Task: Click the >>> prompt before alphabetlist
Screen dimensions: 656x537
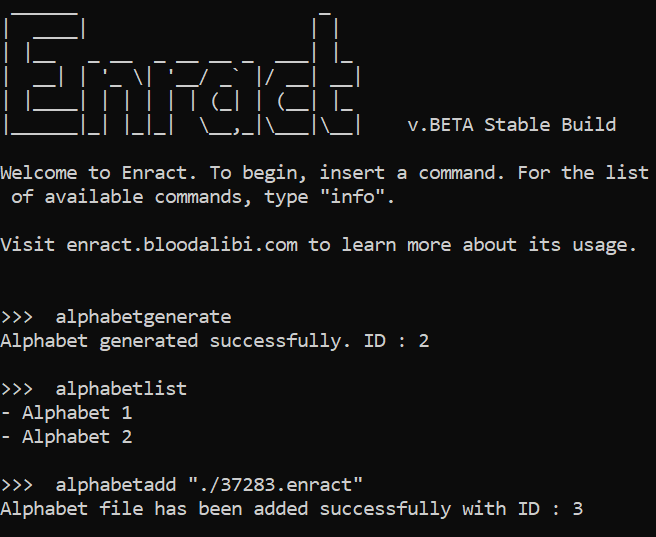Action: tap(17, 389)
